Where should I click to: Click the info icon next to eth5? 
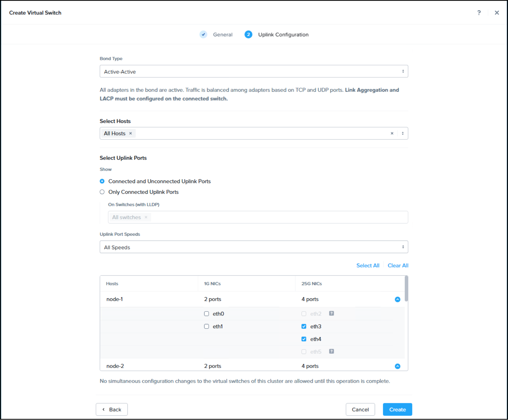[x=331, y=351]
